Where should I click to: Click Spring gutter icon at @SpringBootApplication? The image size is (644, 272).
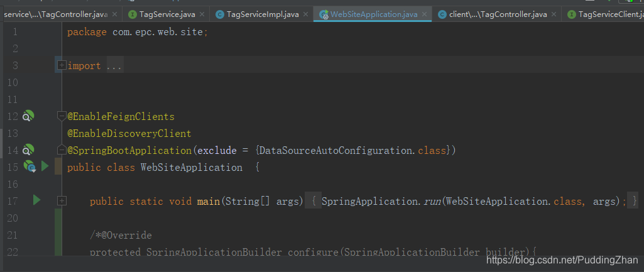click(28, 150)
